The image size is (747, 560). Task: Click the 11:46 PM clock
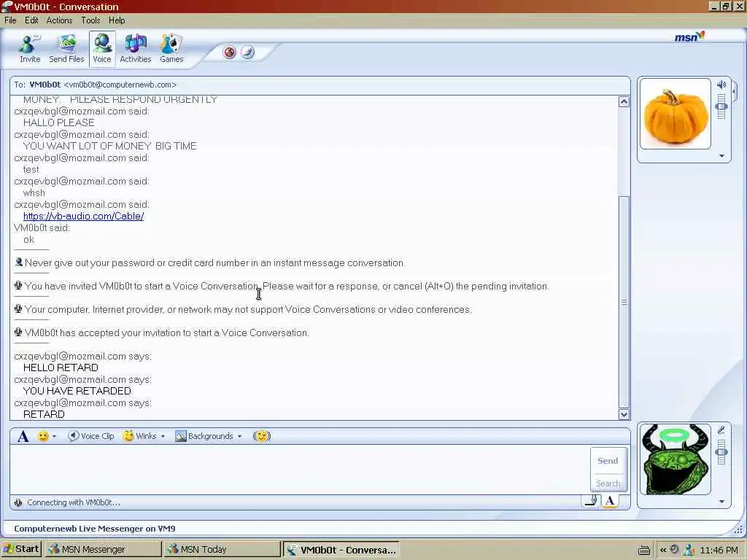[719, 550]
